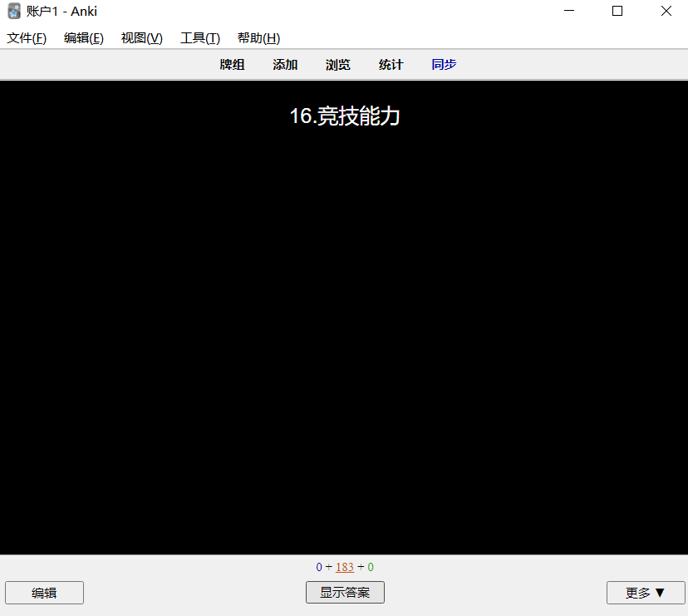Minimize the Anki window

click(569, 11)
